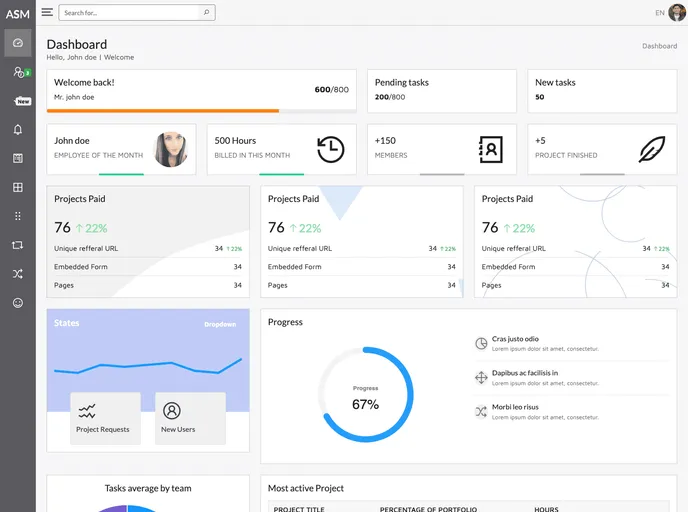Toggle the hamburger sidebar menu
This screenshot has height=512, width=688.
point(47,12)
